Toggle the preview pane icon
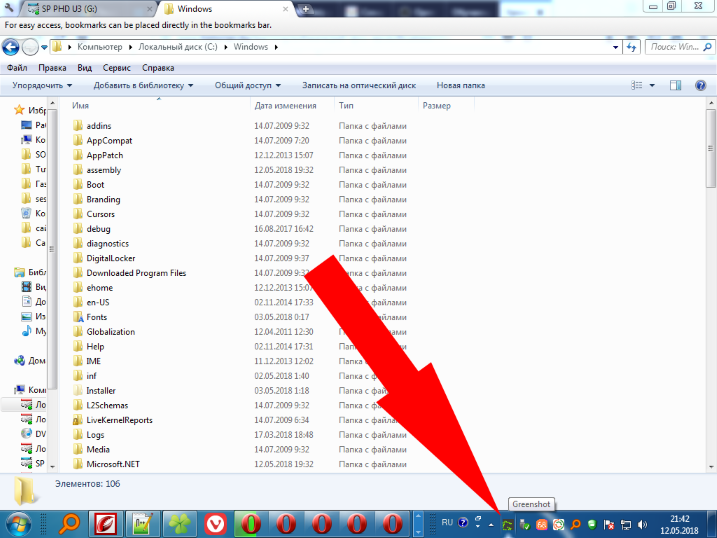717x538 pixels. [676, 86]
